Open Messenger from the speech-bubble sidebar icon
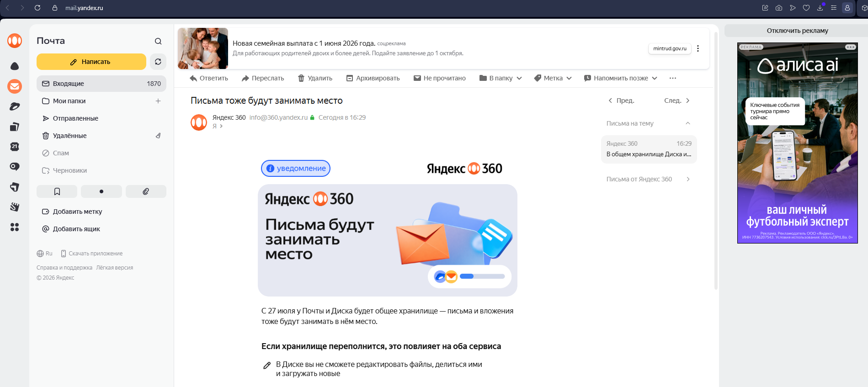 [15, 167]
